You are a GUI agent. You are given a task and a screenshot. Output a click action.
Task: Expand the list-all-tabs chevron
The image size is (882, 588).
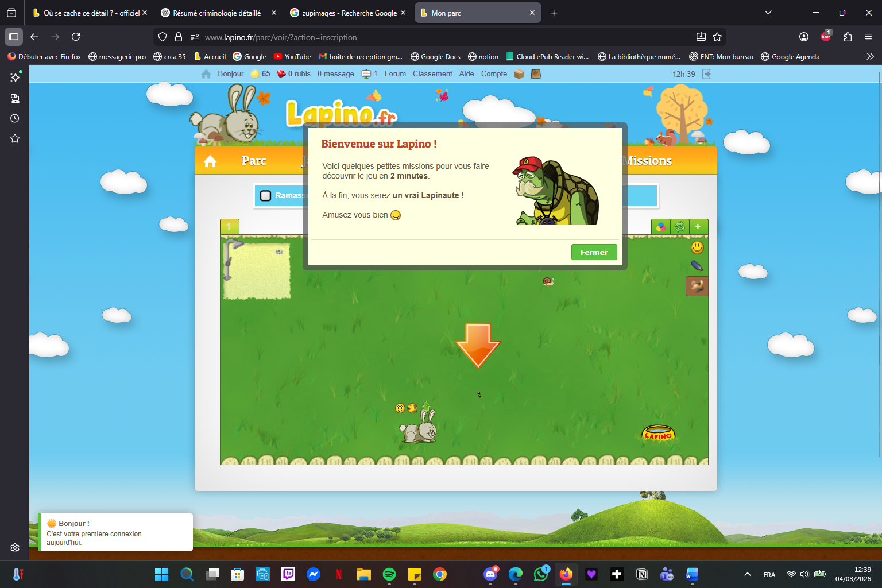pos(768,13)
